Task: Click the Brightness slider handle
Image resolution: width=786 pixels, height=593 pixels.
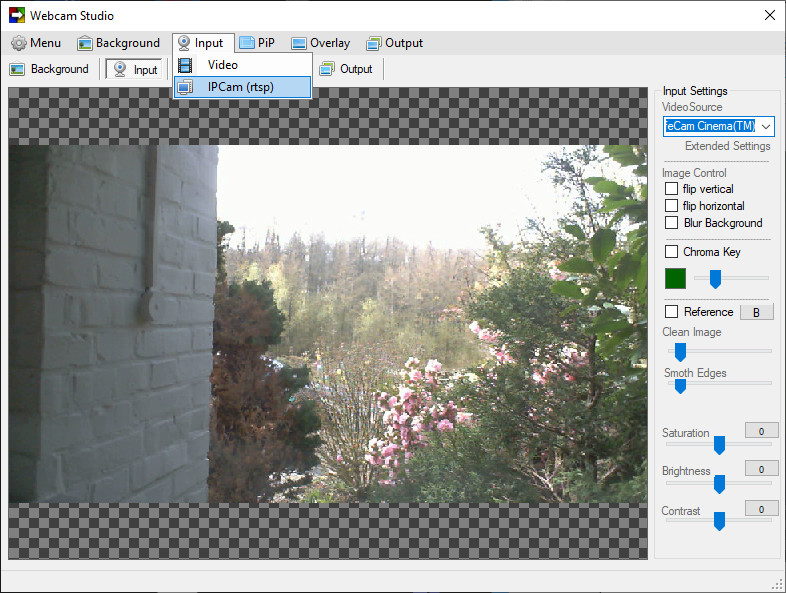Action: point(719,484)
